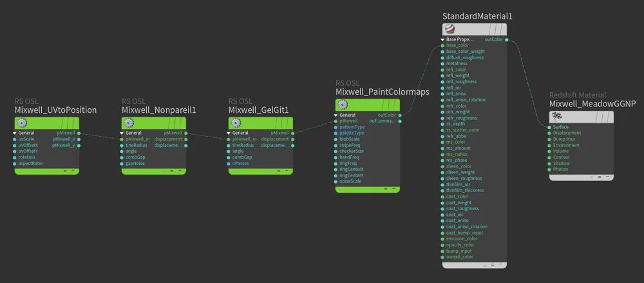
Task: Collapse General section of Mixwell_GelGit1
Action: pyautogui.click(x=229, y=133)
